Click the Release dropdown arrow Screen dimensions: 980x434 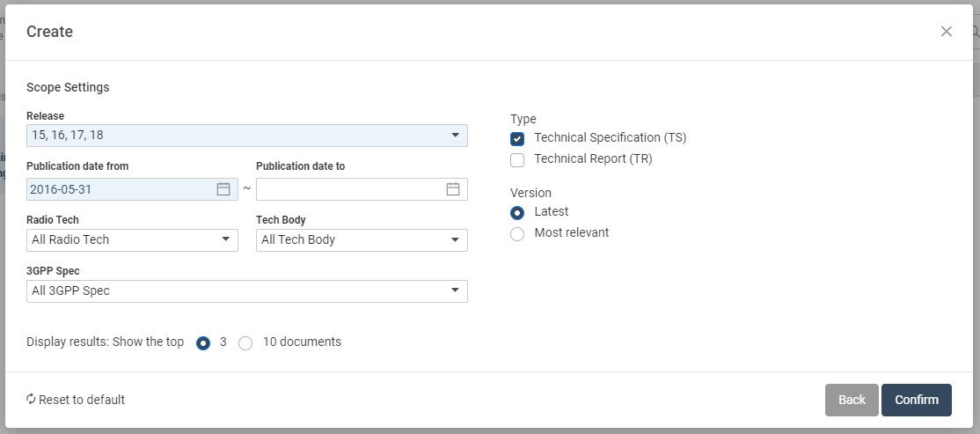pyautogui.click(x=455, y=135)
